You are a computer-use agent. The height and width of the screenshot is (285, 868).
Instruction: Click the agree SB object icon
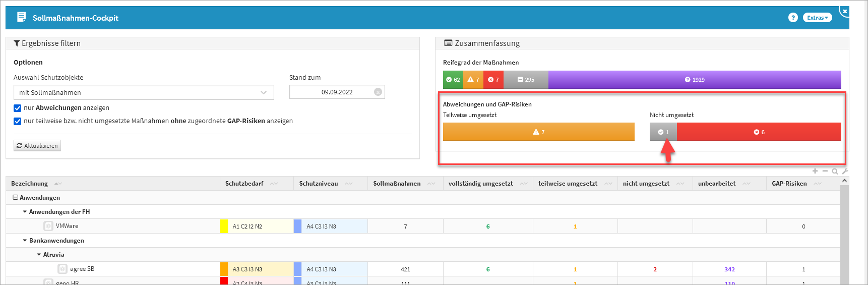pyautogui.click(x=63, y=269)
